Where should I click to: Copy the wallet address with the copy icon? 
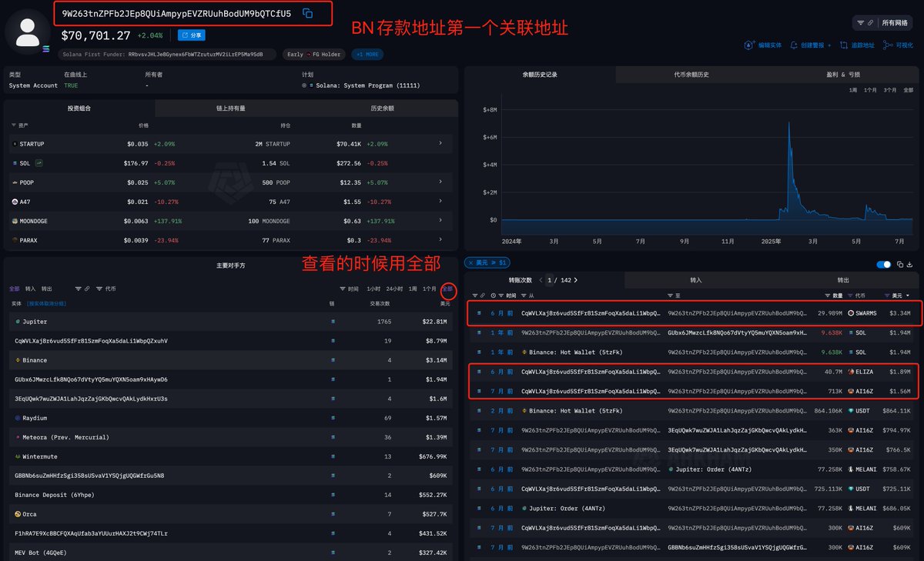(307, 13)
